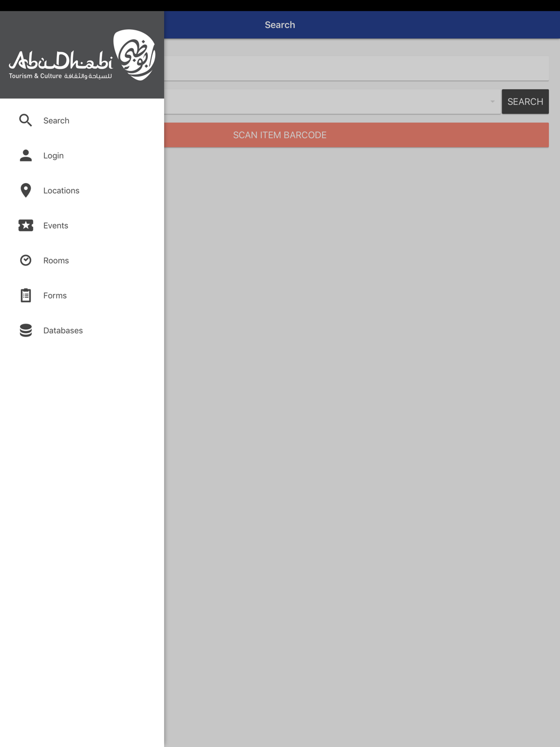Viewport: 560px width, 747px height.
Task: Click the magnifying glass Search icon
Action: pos(26,120)
